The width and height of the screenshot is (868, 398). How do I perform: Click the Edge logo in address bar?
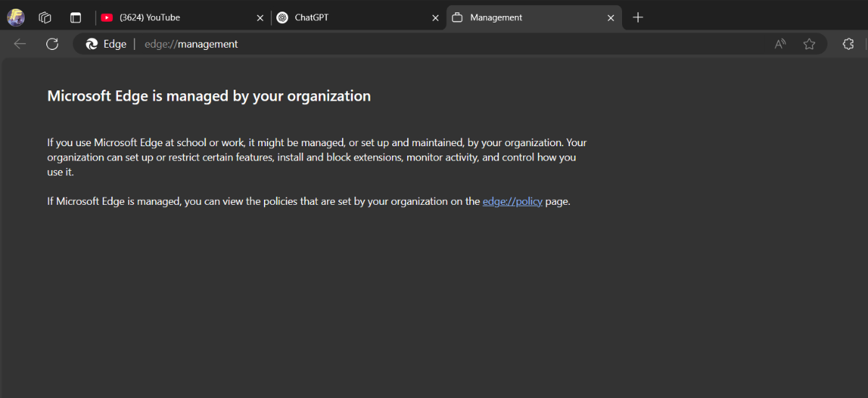click(92, 44)
